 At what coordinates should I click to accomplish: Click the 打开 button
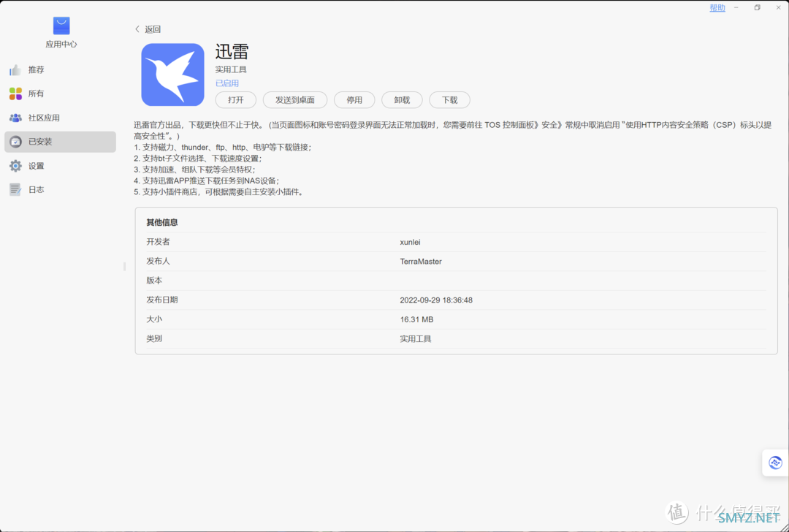tap(235, 100)
